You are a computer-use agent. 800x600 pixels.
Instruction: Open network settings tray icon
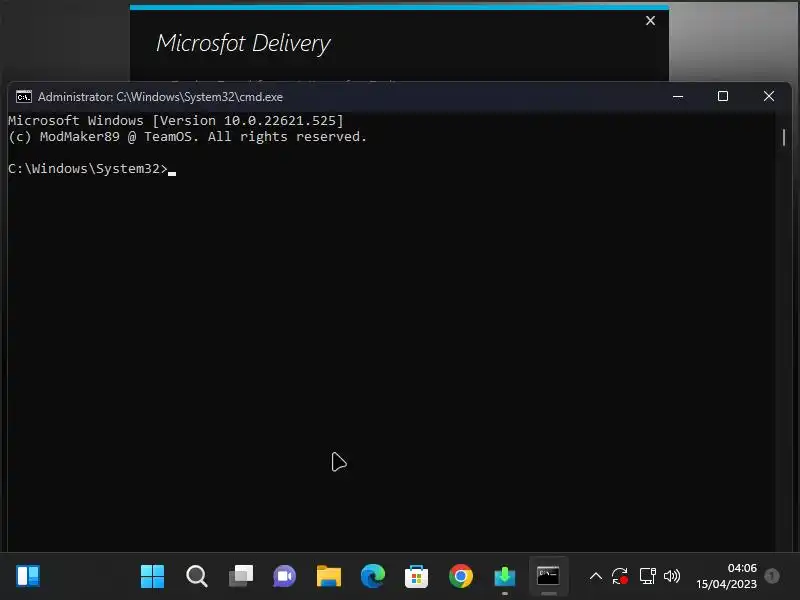click(x=647, y=576)
